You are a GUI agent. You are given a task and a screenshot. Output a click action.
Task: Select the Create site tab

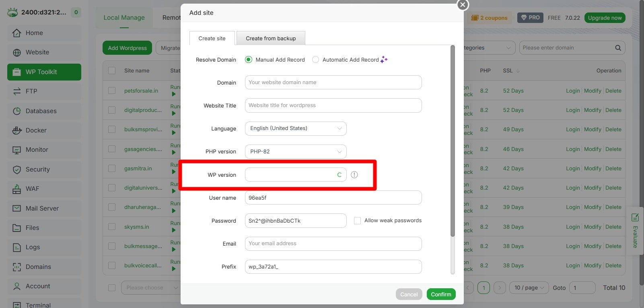pyautogui.click(x=212, y=38)
